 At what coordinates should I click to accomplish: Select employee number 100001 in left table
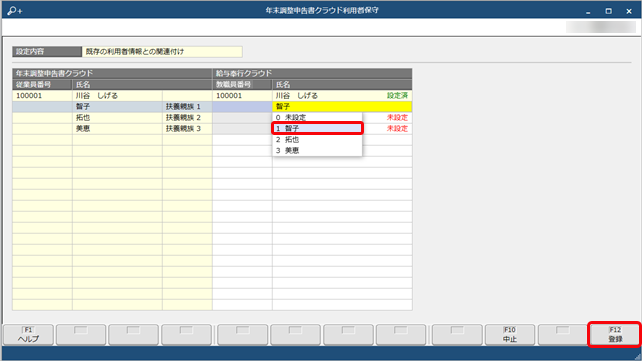[x=42, y=96]
